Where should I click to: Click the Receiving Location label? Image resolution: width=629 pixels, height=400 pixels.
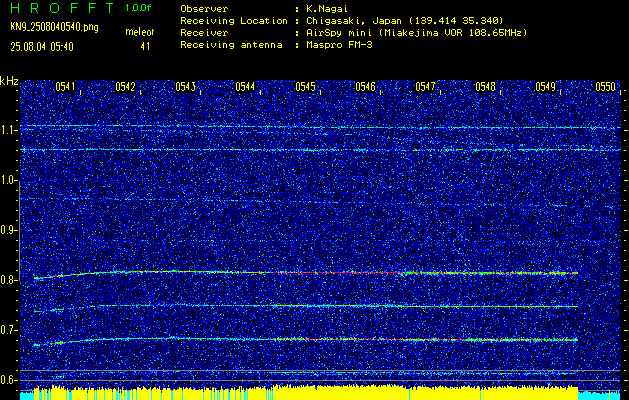click(234, 21)
